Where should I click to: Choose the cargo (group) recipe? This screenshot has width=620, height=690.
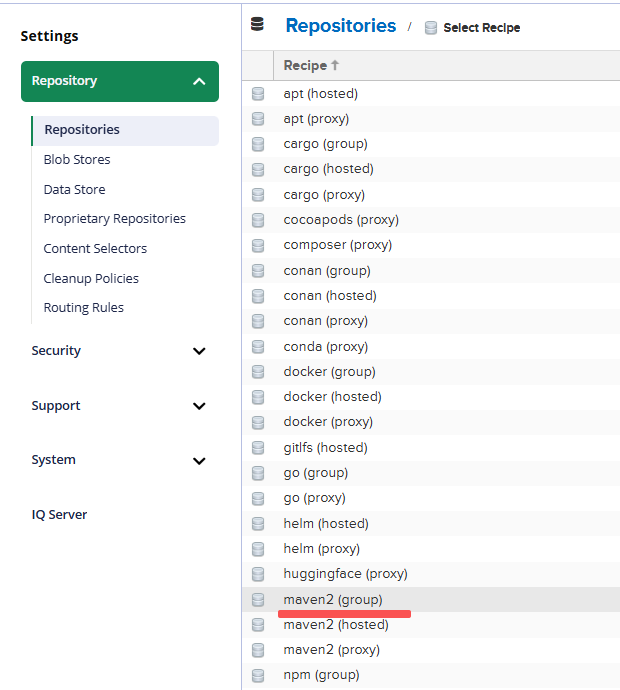(326, 144)
